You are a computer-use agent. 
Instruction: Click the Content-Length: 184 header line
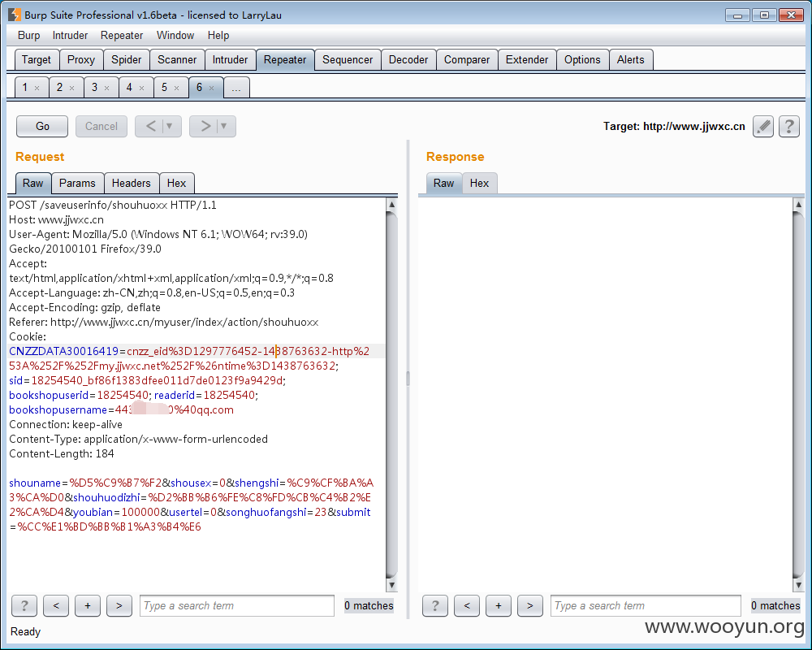pos(62,453)
